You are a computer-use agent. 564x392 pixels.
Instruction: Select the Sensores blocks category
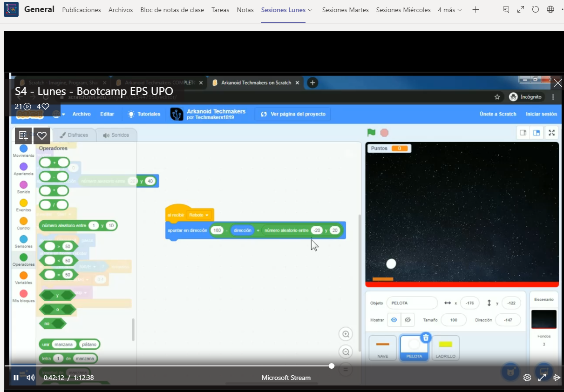[x=24, y=242]
